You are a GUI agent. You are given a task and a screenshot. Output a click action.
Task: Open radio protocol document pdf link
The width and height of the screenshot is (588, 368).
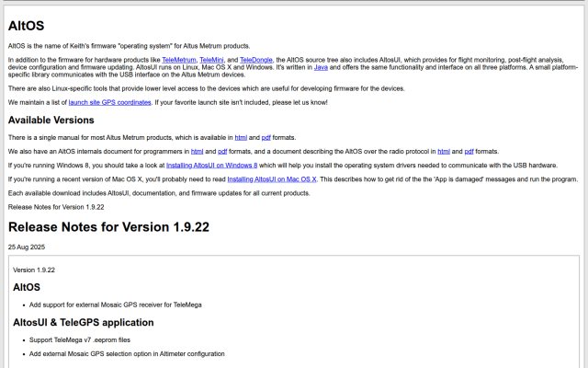469,151
